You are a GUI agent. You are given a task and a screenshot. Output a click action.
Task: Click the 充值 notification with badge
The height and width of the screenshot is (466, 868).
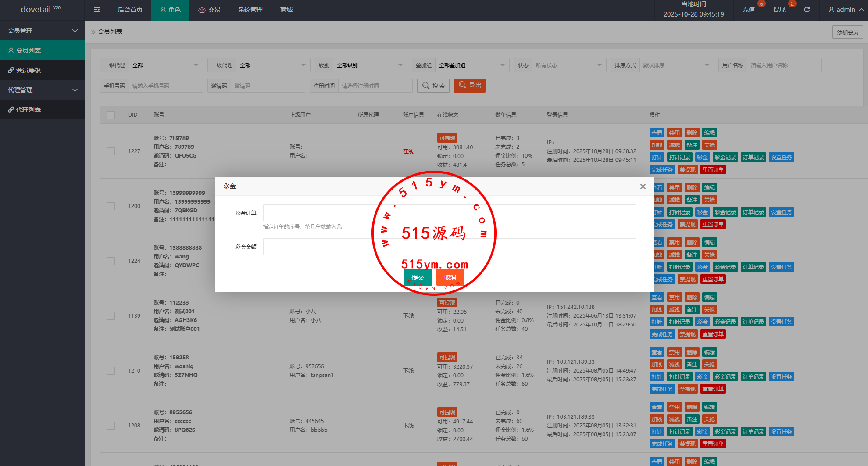tap(749, 10)
